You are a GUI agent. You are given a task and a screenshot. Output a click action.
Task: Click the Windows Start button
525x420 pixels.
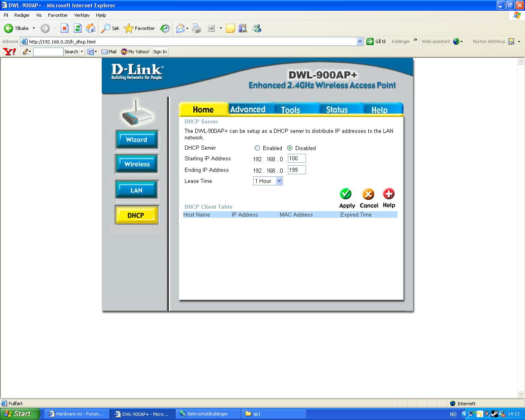point(20,414)
